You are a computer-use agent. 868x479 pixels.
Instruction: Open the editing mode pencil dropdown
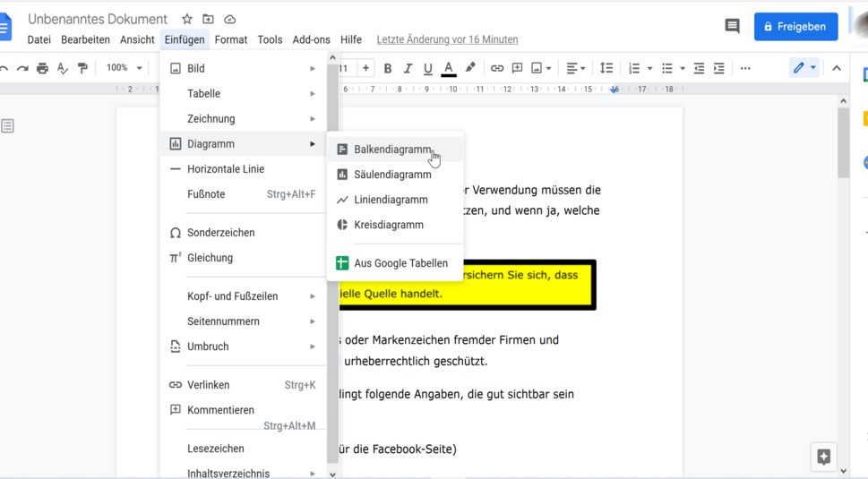804,68
